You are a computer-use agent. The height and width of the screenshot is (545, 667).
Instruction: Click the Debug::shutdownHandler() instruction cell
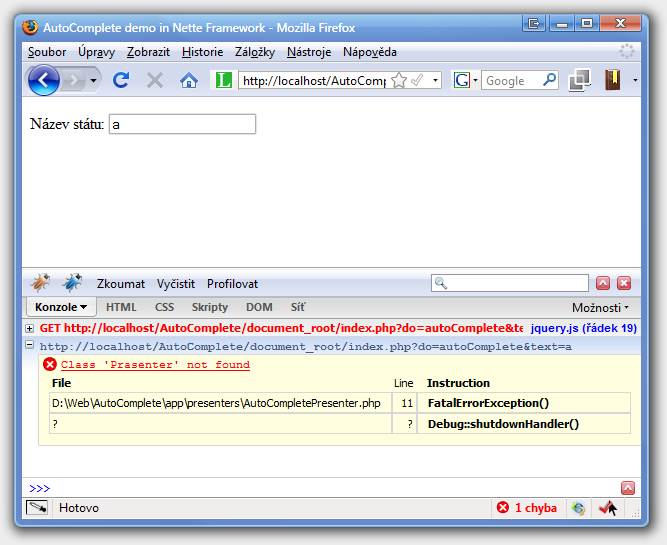click(524, 424)
